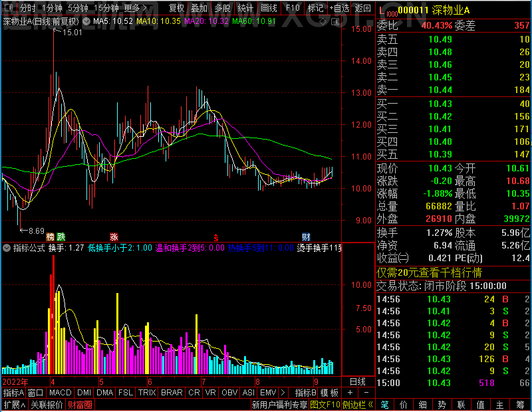
Task: Click the red 涨 marker icon
Action: tap(114, 237)
